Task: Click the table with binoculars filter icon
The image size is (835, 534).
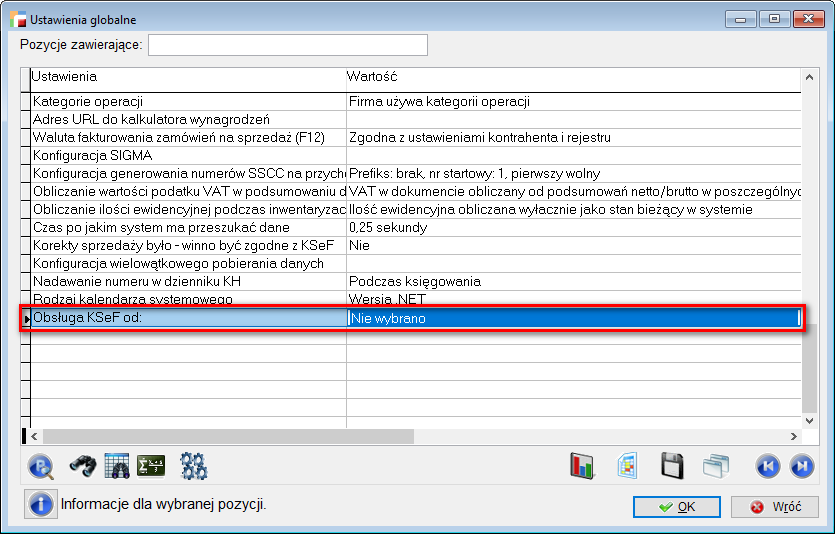Action: tap(117, 465)
